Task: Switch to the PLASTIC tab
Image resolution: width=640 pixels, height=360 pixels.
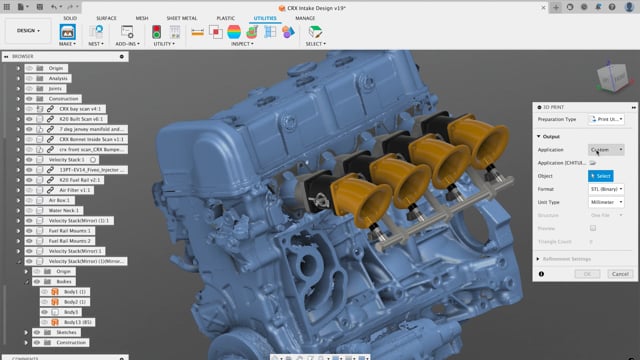Action: (226, 18)
